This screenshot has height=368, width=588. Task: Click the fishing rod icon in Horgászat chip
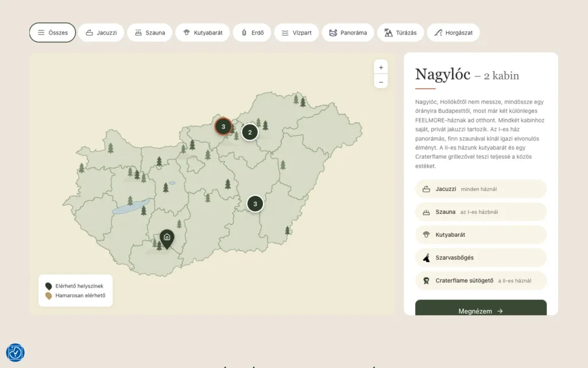(x=438, y=33)
